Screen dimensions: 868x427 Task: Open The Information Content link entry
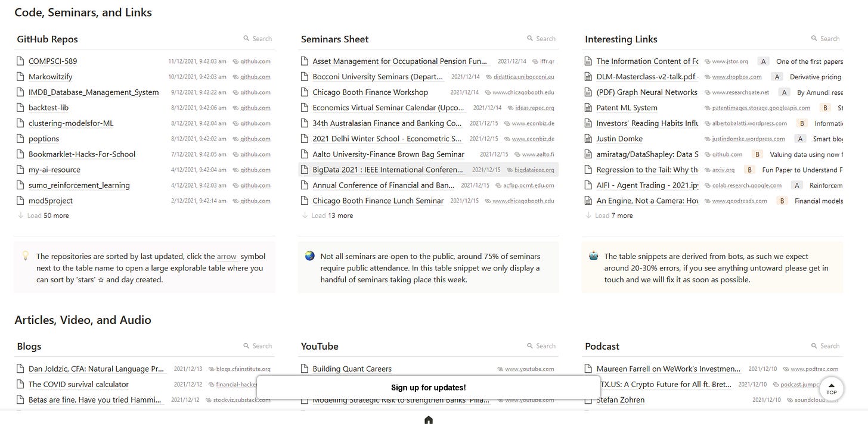pos(647,61)
